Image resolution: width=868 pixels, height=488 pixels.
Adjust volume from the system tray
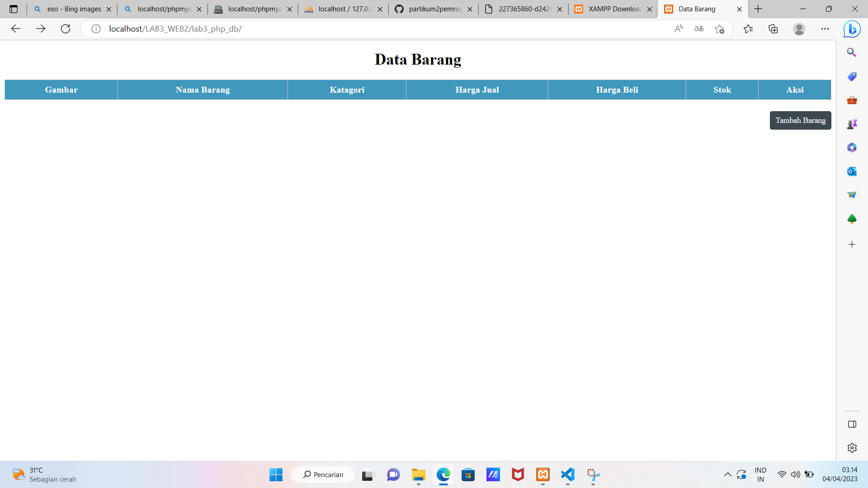(x=796, y=474)
